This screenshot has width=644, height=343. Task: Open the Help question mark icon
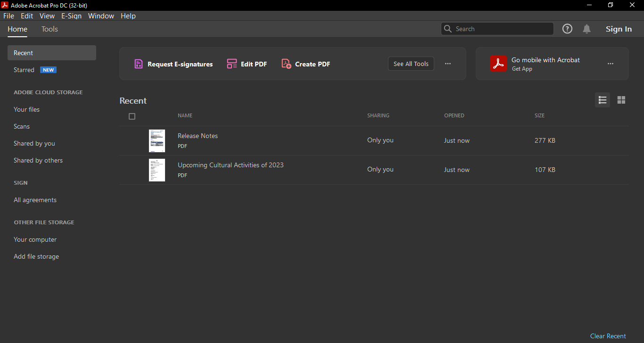click(568, 29)
